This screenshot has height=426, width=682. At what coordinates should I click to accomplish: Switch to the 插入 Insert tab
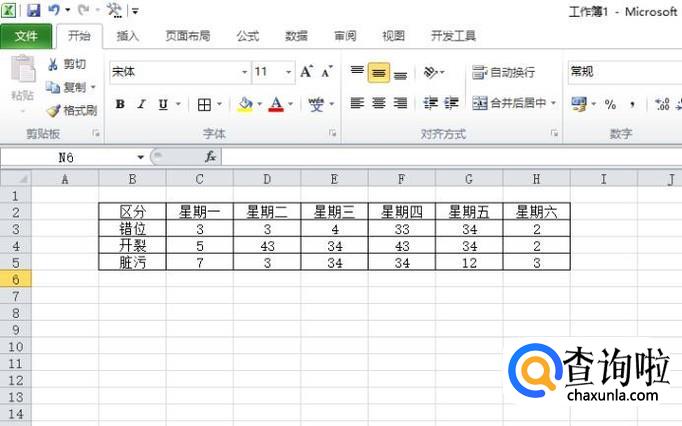click(128, 36)
